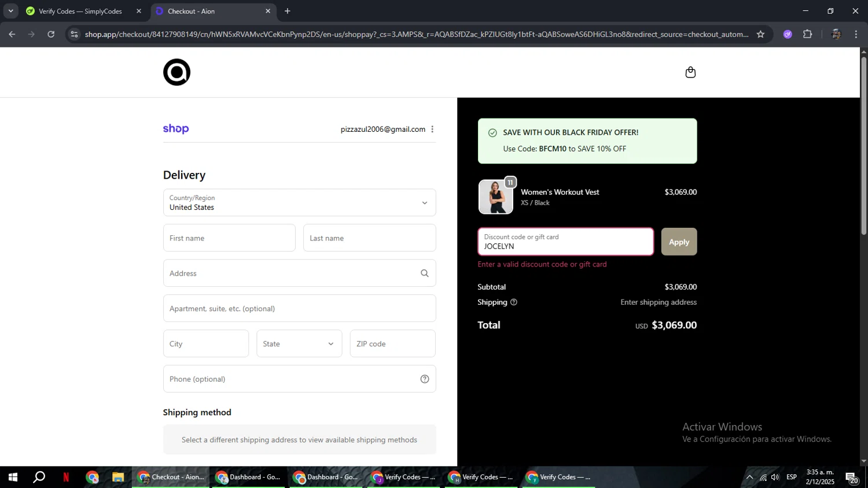Close the Checkout - Aion tab
This screenshot has width=868, height=488.
[x=268, y=11]
